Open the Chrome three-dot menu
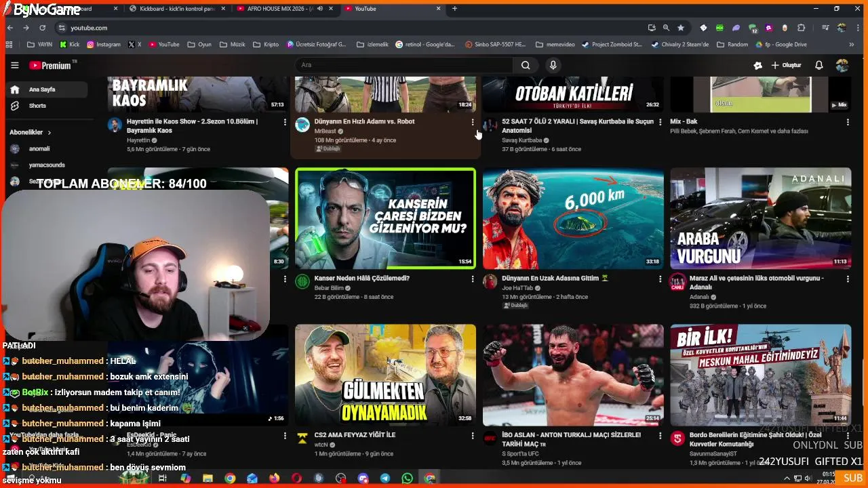Viewport: 868px width, 488px height. click(x=859, y=28)
